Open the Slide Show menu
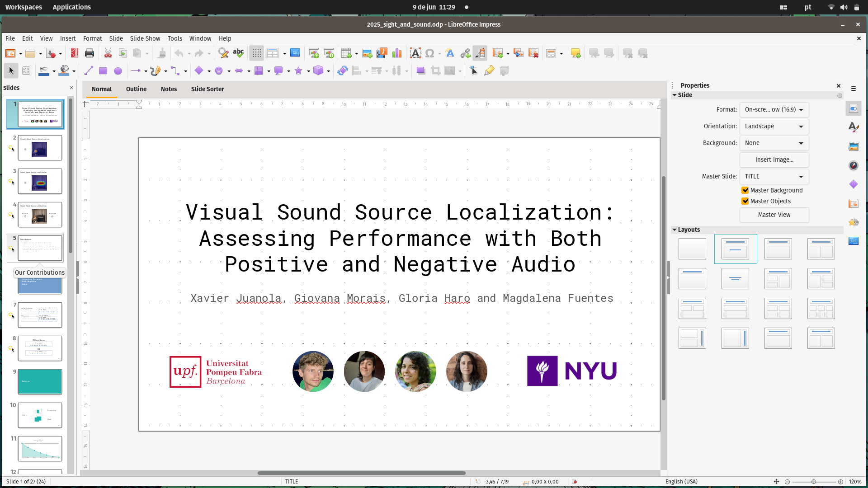Viewport: 868px width, 488px height. pos(145,38)
